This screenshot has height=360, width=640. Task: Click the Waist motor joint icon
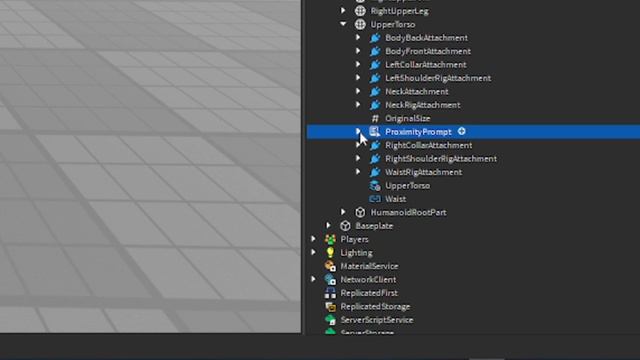[x=375, y=199]
